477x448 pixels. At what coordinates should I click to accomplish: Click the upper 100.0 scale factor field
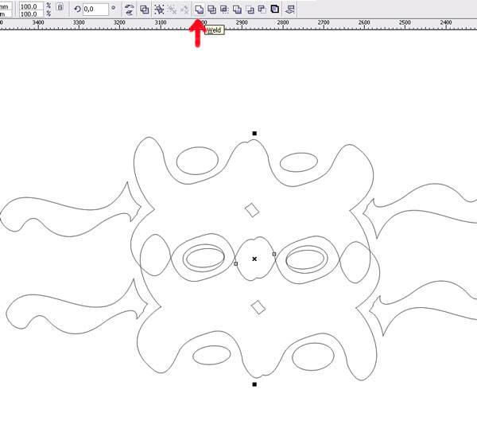[x=31, y=6]
